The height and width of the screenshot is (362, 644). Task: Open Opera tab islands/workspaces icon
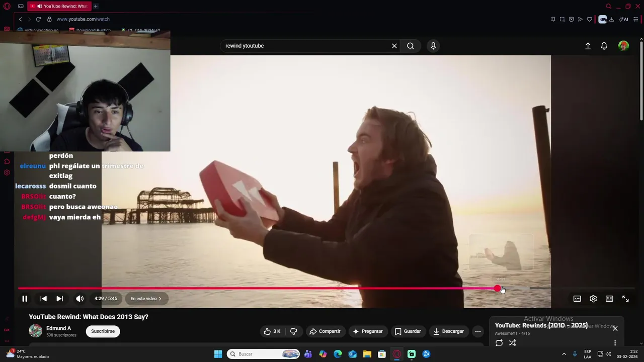(x=21, y=6)
